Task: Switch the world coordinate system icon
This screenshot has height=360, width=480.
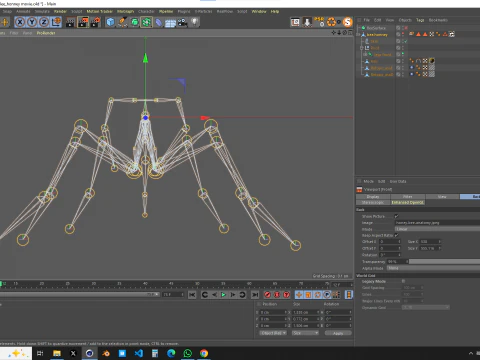Action: tap(56, 22)
